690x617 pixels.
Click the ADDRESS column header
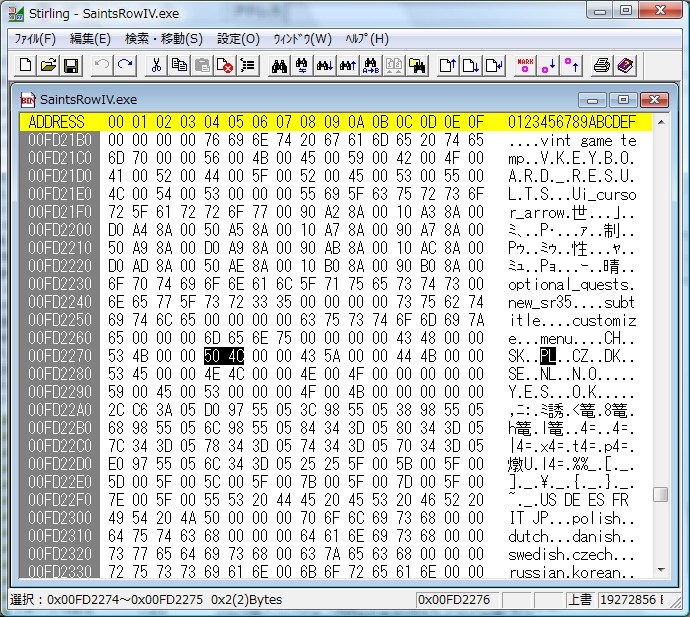56,122
